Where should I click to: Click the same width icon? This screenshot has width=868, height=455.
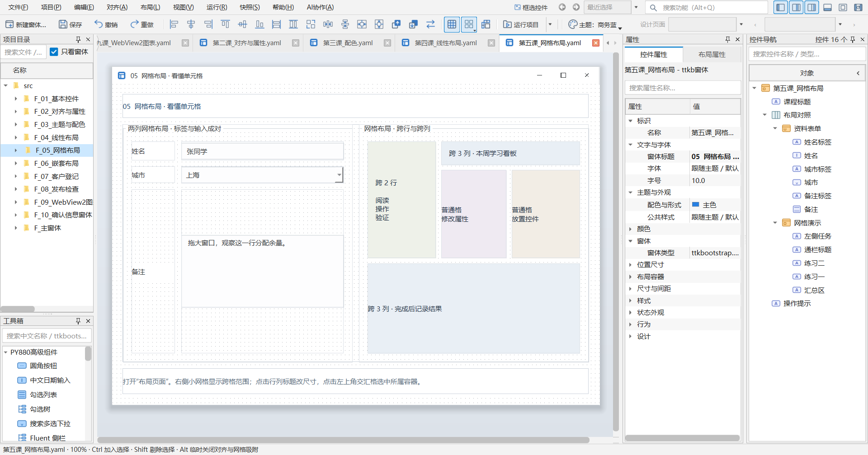pyautogui.click(x=277, y=24)
